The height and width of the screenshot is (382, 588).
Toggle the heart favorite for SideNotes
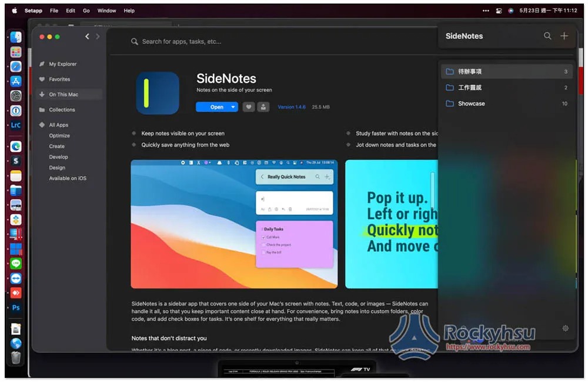point(249,107)
